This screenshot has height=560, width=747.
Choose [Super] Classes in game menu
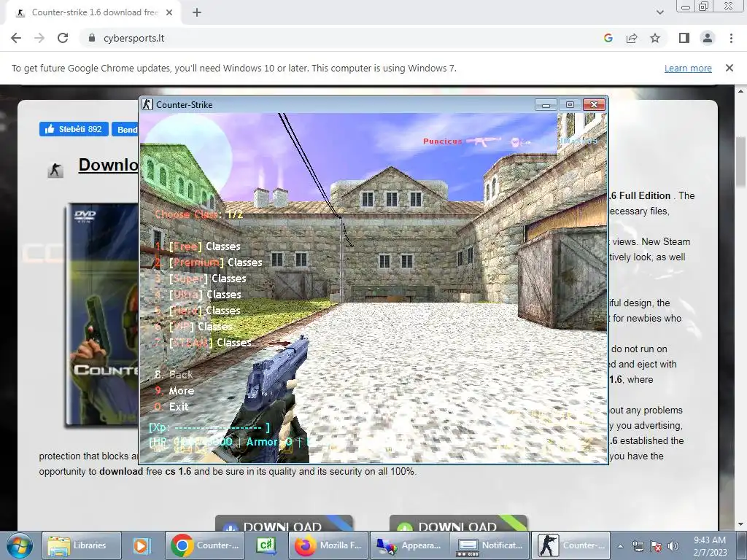tap(201, 279)
